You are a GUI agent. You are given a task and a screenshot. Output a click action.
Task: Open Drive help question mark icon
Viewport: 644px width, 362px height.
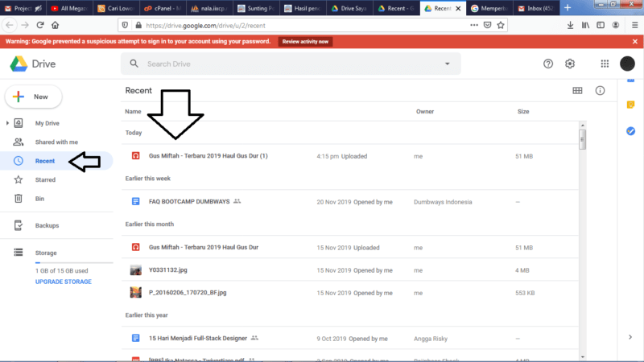(x=548, y=64)
